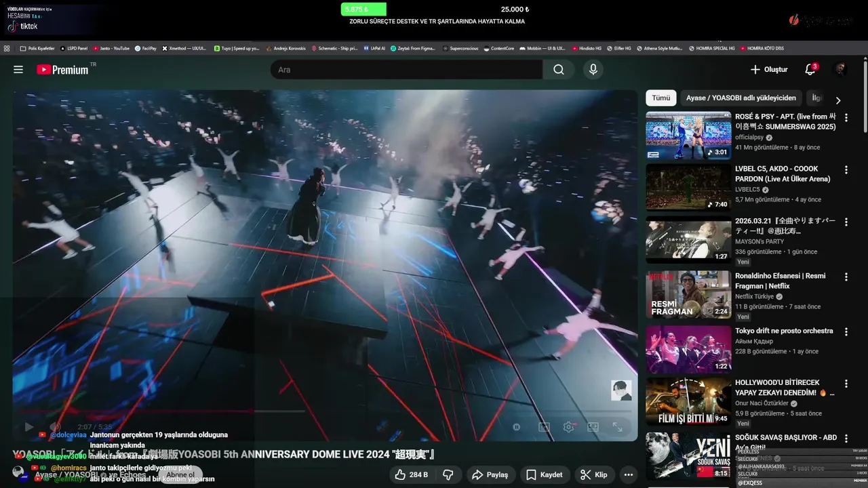Click the green 5.875 ₺ donation progress bar
This screenshot has height=488, width=868.
(363, 9)
